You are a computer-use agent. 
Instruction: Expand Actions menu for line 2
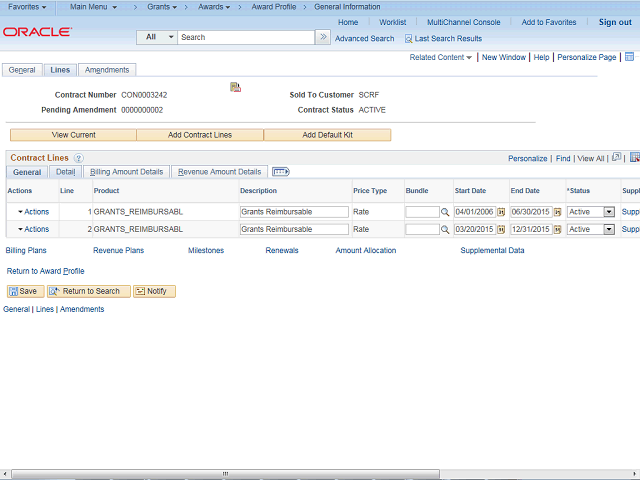tap(33, 229)
